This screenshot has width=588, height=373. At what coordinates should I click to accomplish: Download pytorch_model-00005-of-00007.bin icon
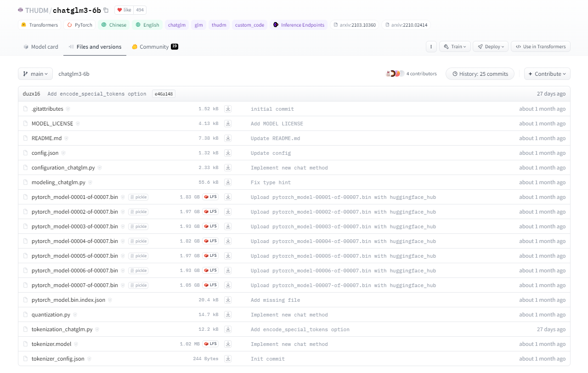click(228, 256)
